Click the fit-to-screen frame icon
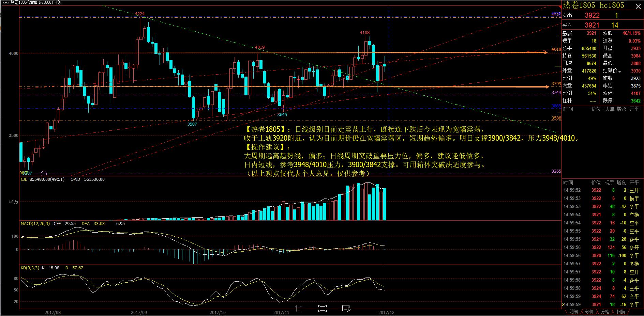Viewport: 644px width, 316px height. (x=322, y=309)
